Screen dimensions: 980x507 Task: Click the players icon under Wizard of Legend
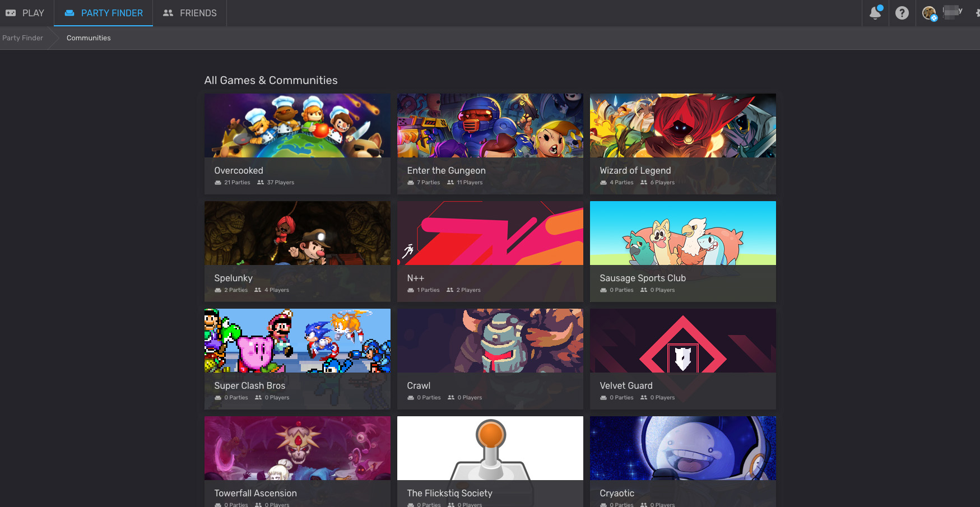[x=644, y=183]
